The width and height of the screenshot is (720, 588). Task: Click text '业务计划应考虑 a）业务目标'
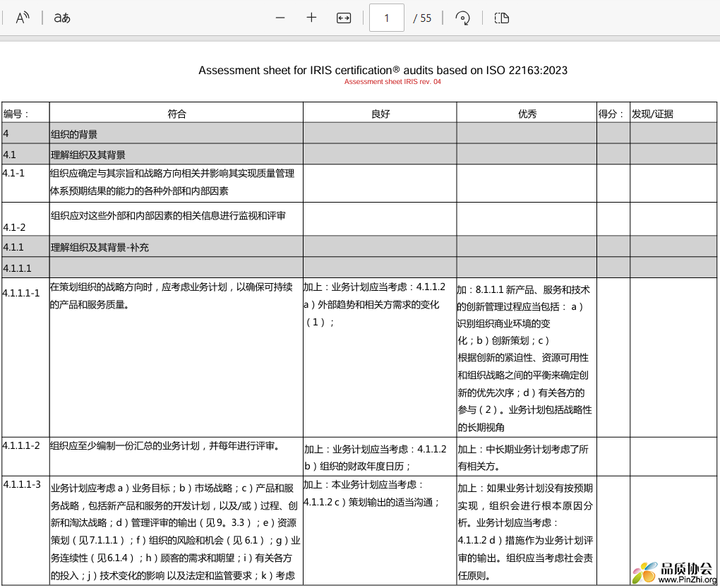coord(110,488)
